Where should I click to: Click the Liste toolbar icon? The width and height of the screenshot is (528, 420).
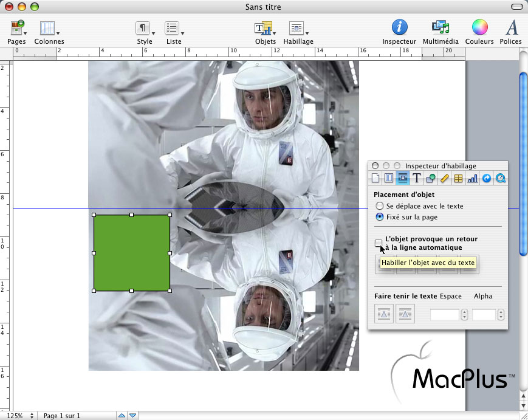click(x=172, y=29)
